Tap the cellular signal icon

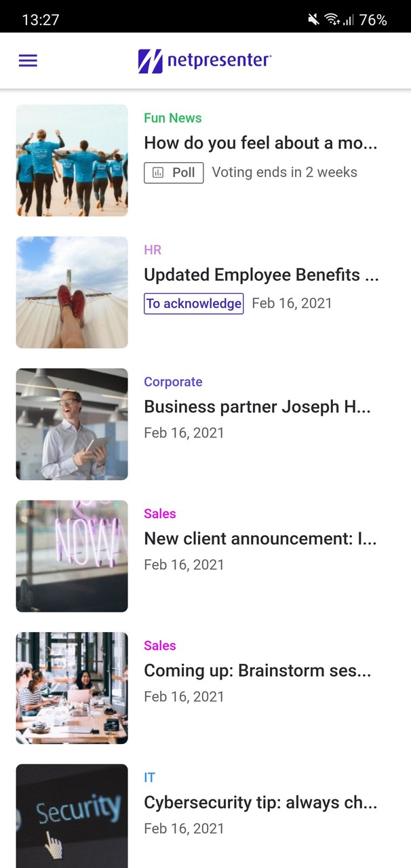click(350, 18)
